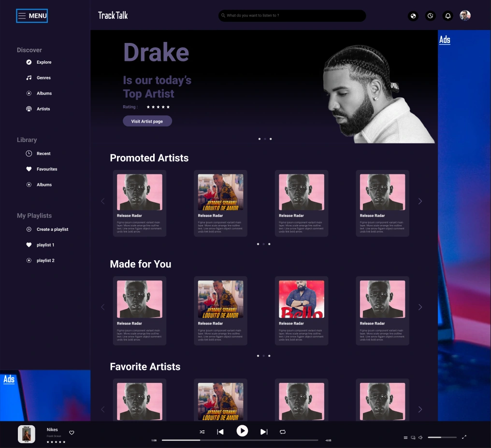This screenshot has height=448, width=491.
Task: Open the globe language icon
Action: click(x=413, y=15)
